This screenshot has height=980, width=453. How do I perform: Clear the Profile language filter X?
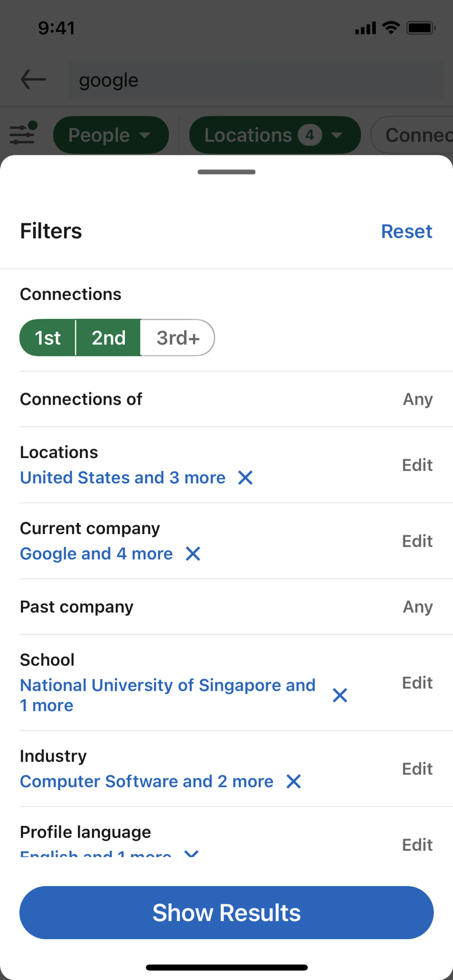[191, 854]
